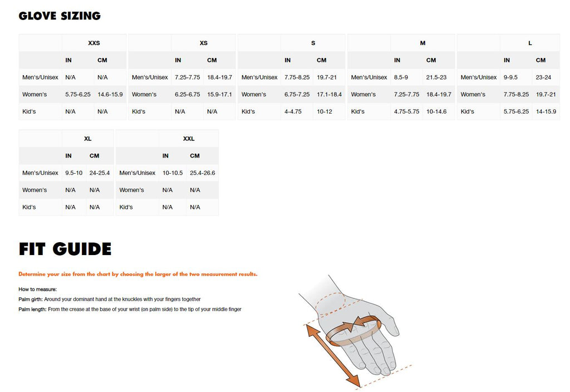Select Men's/Unisex XL value "9.5-10"
This screenshot has height=392, width=570.
pos(74,173)
